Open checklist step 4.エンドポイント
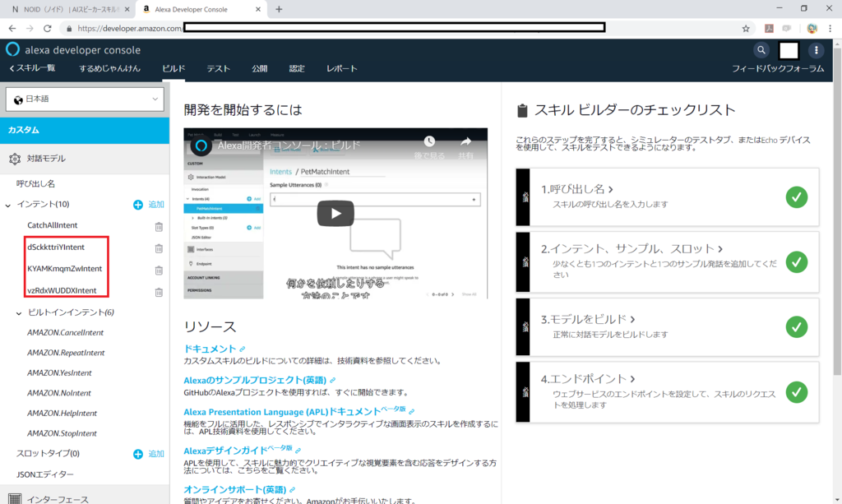Screen dimensions: 842x504 588,379
